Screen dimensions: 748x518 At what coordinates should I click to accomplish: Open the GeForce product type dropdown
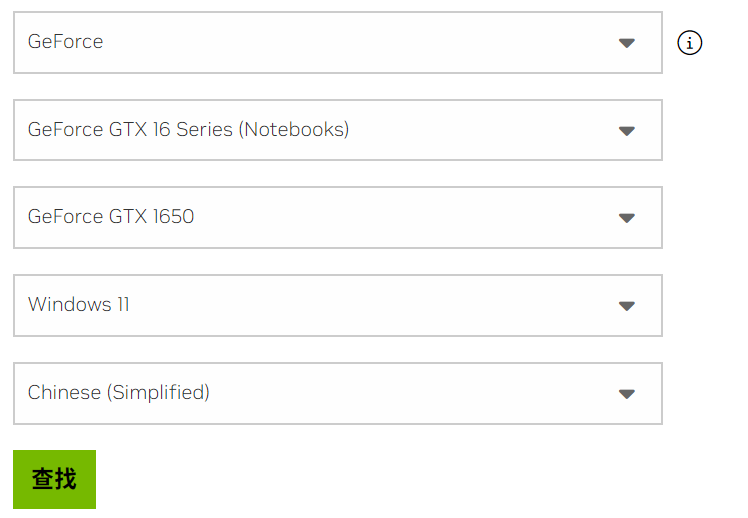pos(337,43)
